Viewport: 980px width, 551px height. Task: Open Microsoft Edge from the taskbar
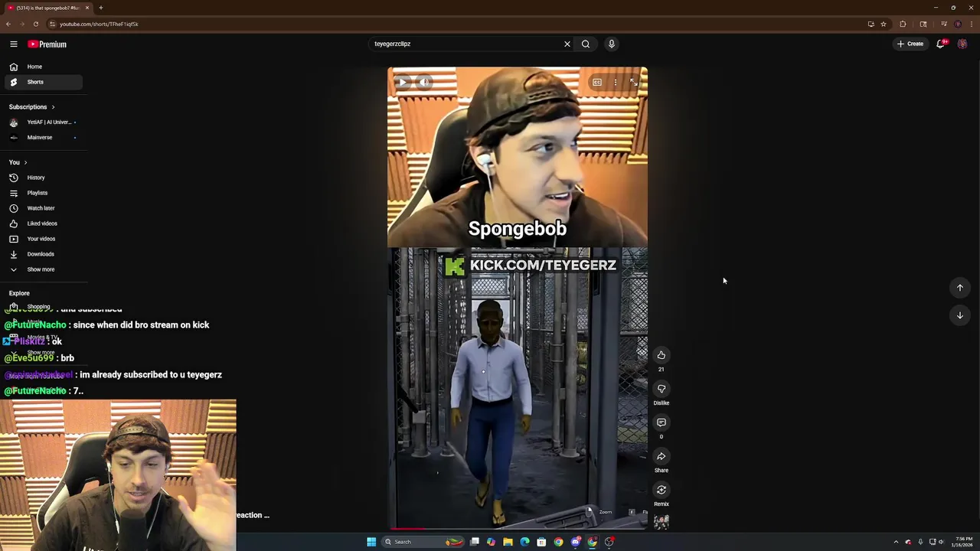pyautogui.click(x=524, y=542)
